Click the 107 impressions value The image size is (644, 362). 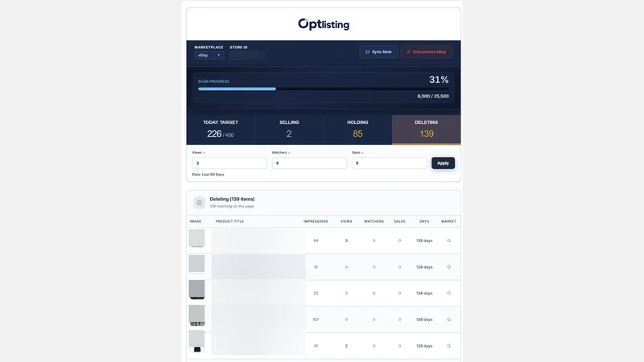tap(316, 319)
